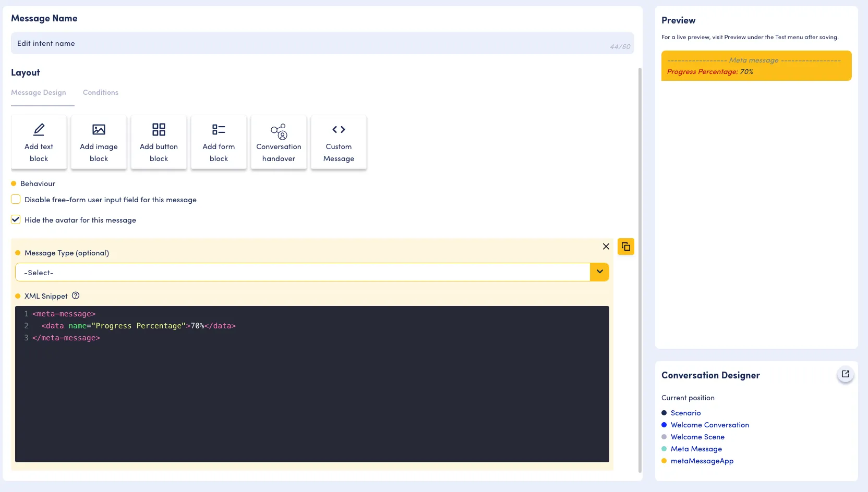Image resolution: width=868 pixels, height=492 pixels.
Task: Open the XML Snippet help question icon
Action: click(x=76, y=296)
